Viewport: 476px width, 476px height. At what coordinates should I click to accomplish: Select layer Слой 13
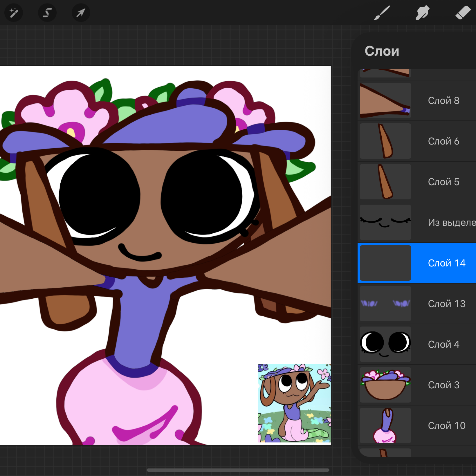[x=417, y=304]
